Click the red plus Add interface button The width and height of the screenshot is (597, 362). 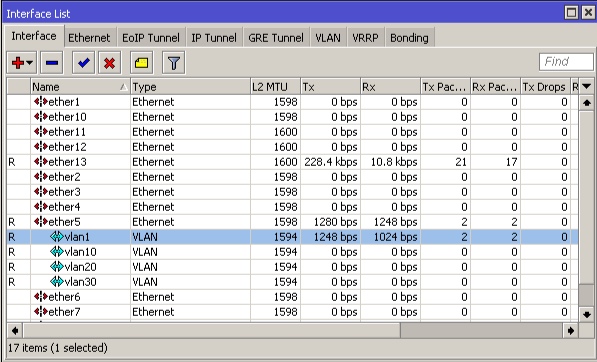22,63
